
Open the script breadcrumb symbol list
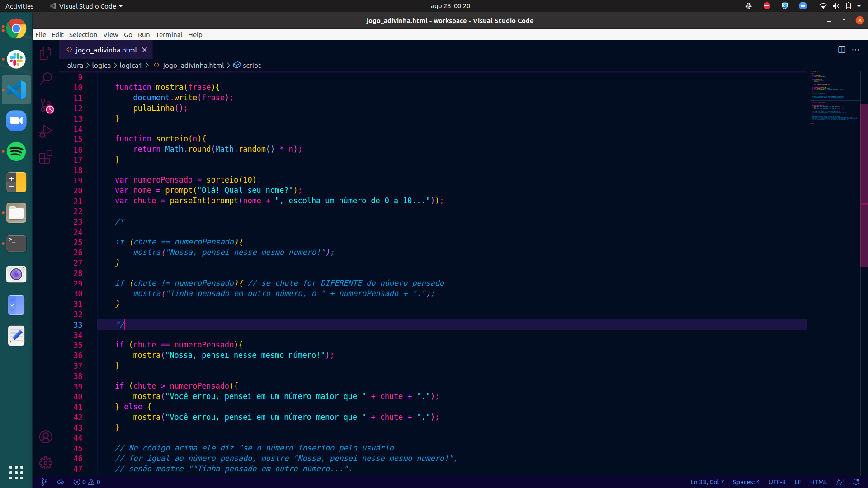coord(247,66)
